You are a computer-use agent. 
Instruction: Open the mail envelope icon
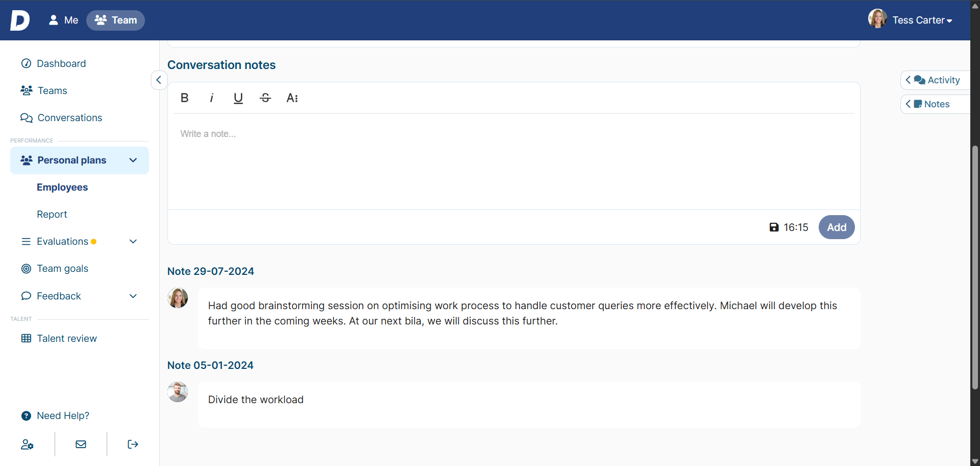pyautogui.click(x=81, y=445)
